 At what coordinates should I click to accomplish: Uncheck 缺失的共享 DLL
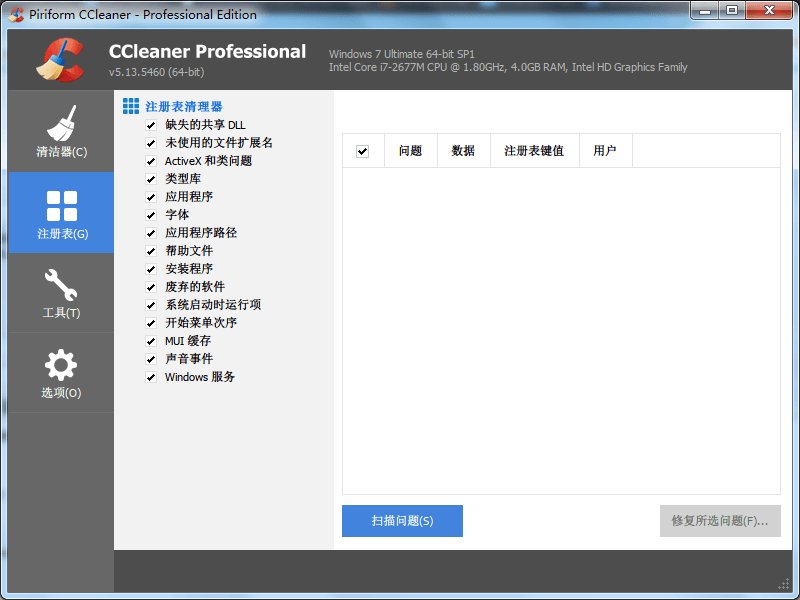pos(151,124)
